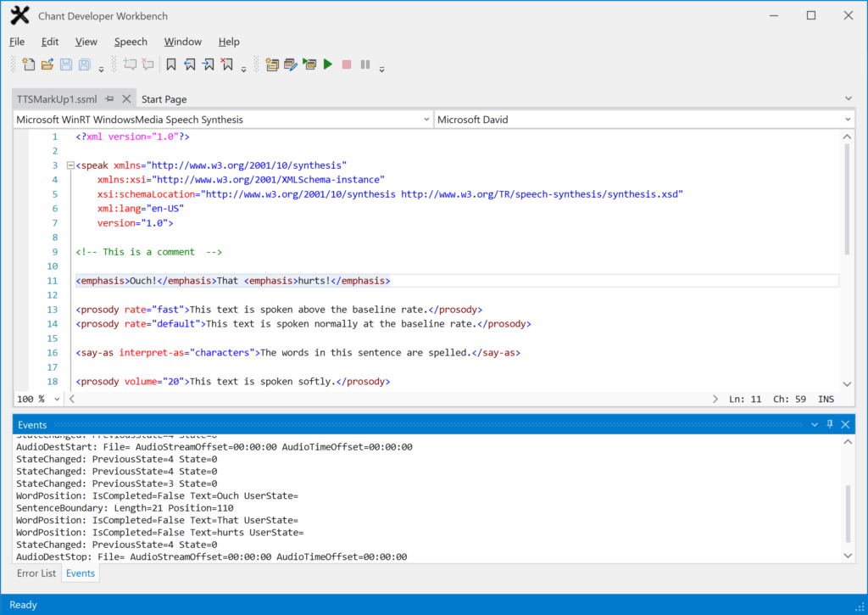Switch to the Error List tab
868x615 pixels.
[36, 573]
